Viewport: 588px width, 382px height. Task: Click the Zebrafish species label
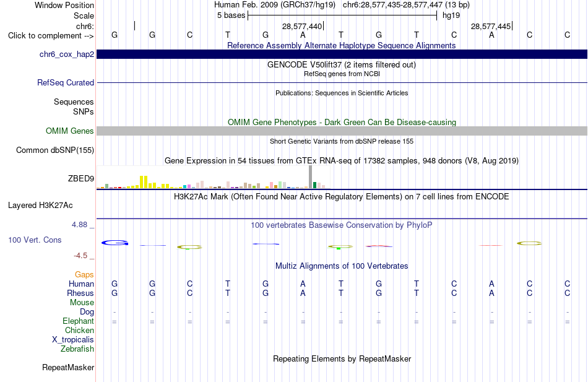(77, 349)
